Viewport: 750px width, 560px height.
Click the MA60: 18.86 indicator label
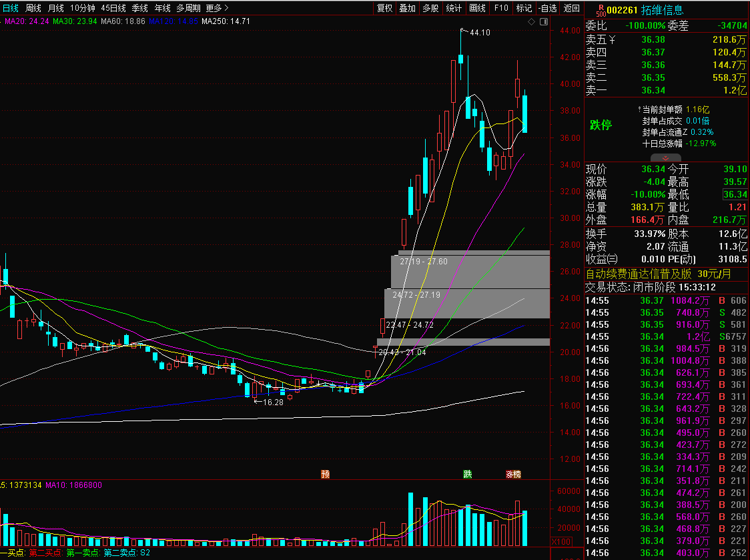click(123, 21)
